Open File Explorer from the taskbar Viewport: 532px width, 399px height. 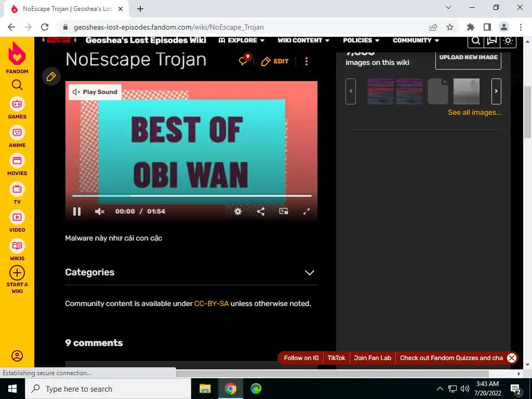tap(205, 389)
